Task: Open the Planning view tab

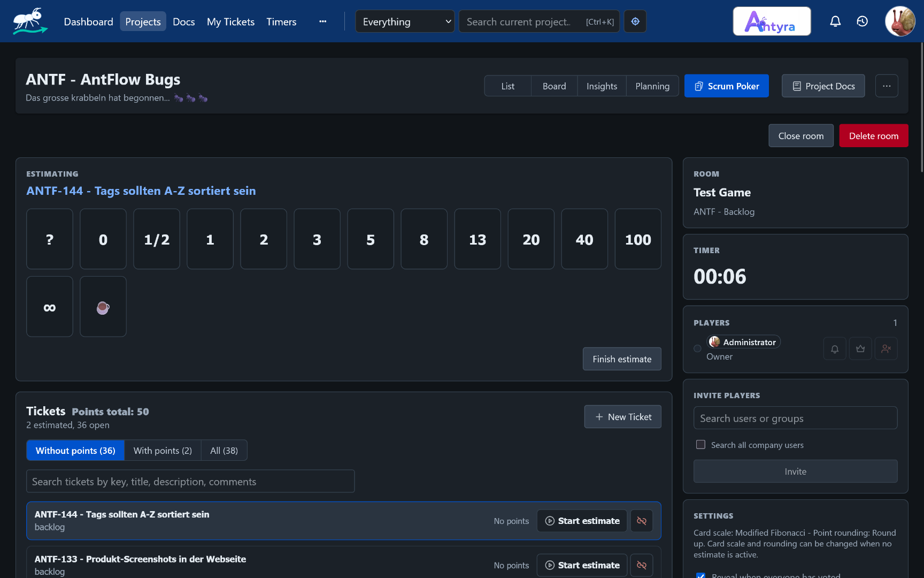Action: tap(652, 86)
